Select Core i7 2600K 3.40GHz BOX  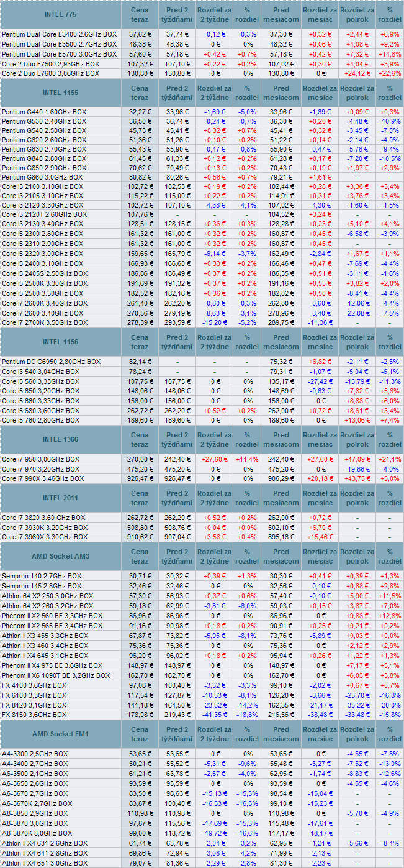(45, 303)
